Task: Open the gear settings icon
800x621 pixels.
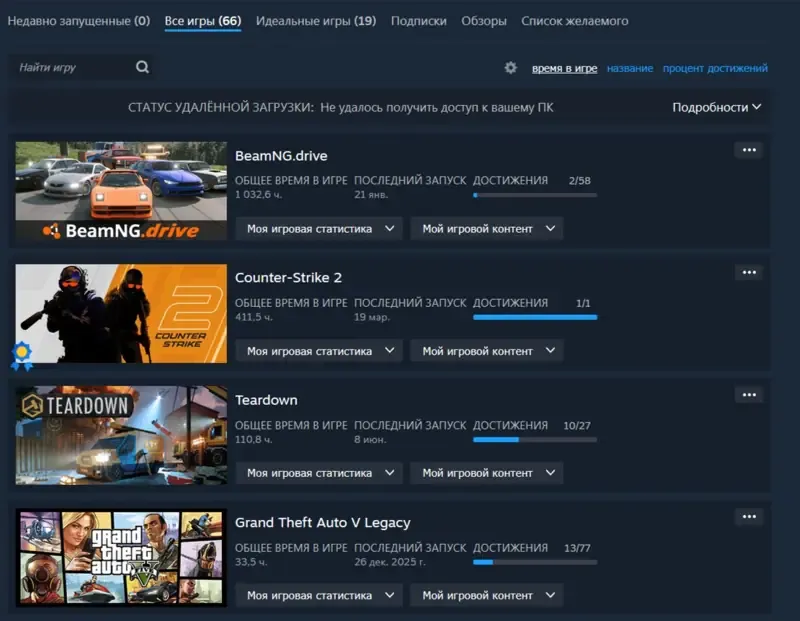Action: [x=511, y=67]
